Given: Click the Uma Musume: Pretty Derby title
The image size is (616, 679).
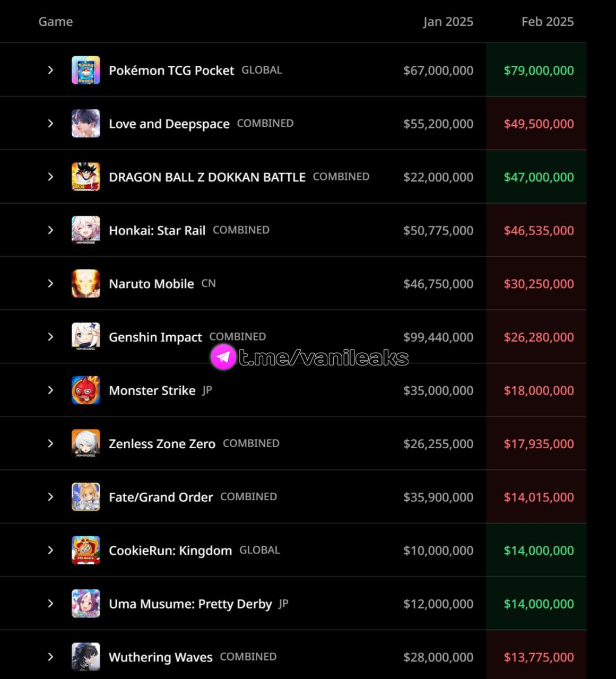Looking at the screenshot, I should pos(190,604).
